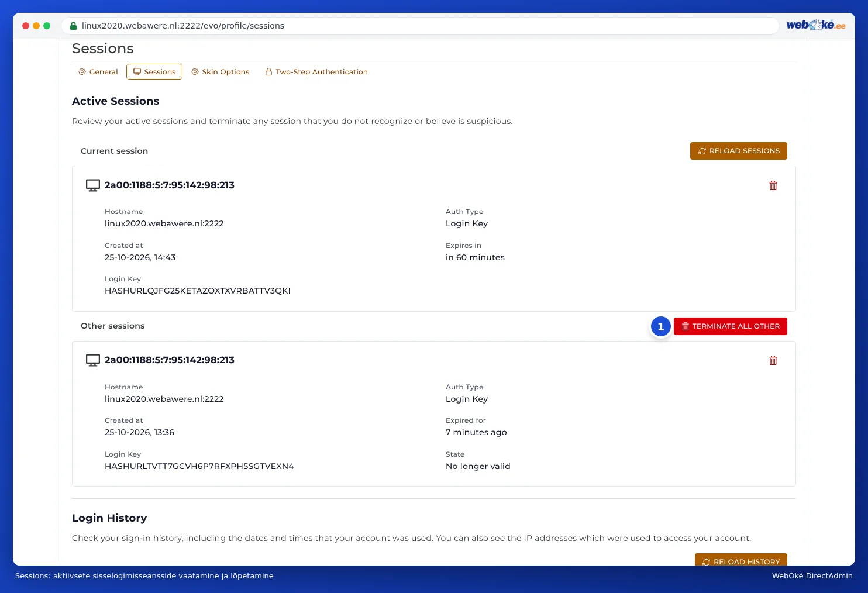
Task: Delete the expired other session trash icon
Action: point(773,360)
